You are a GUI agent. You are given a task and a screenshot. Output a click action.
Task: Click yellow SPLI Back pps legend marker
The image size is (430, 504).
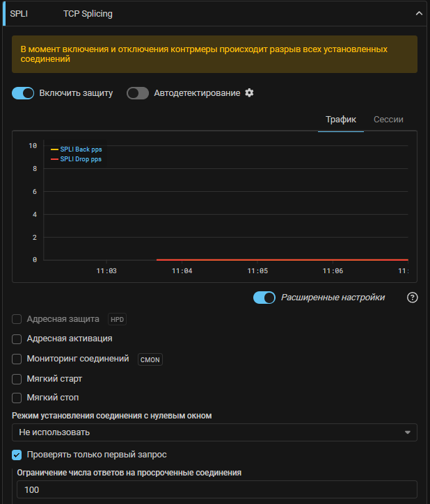54,149
